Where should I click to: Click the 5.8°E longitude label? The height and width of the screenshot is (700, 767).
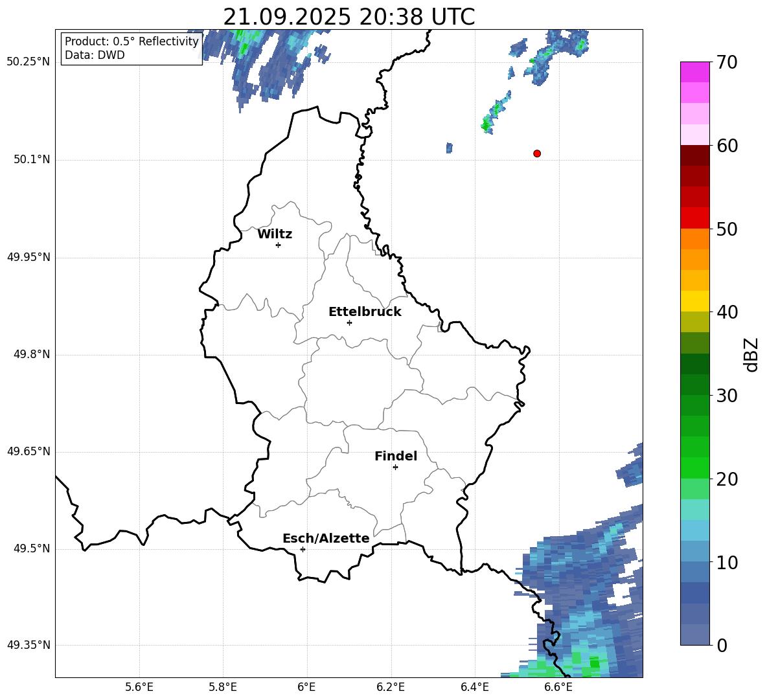[223, 687]
